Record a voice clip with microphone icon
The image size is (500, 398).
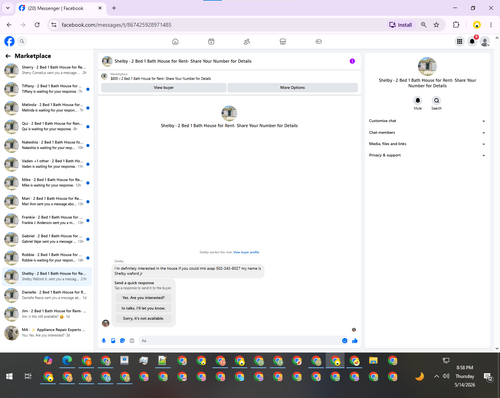(104, 341)
